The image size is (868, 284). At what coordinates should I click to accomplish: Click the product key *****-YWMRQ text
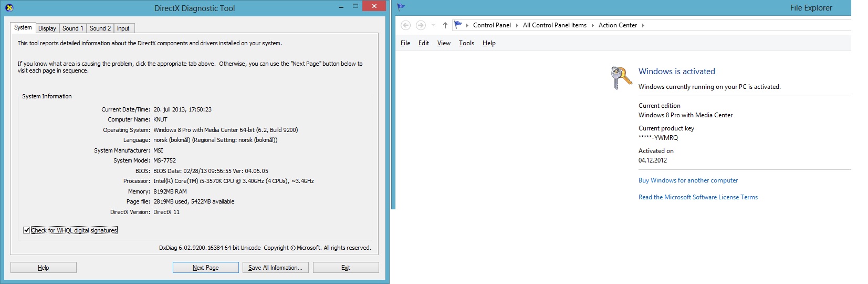[658, 138]
